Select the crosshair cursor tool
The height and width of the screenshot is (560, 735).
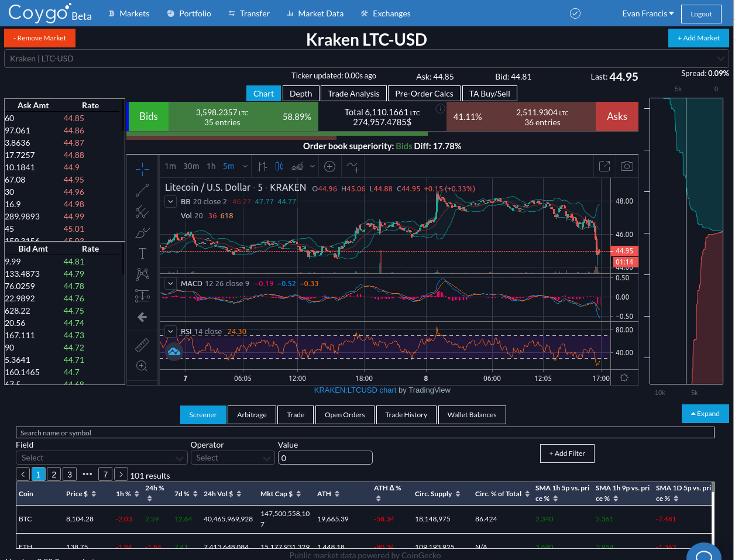pyautogui.click(x=142, y=169)
